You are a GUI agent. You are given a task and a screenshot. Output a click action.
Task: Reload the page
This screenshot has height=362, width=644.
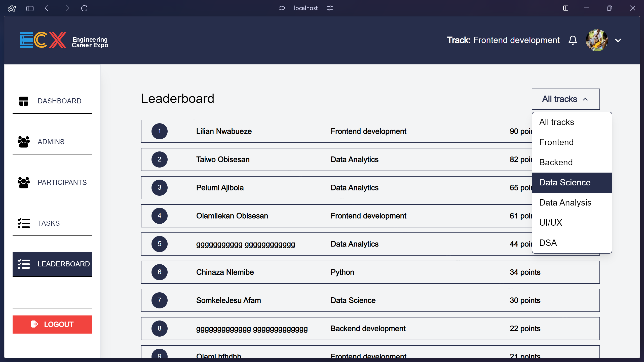pyautogui.click(x=84, y=8)
